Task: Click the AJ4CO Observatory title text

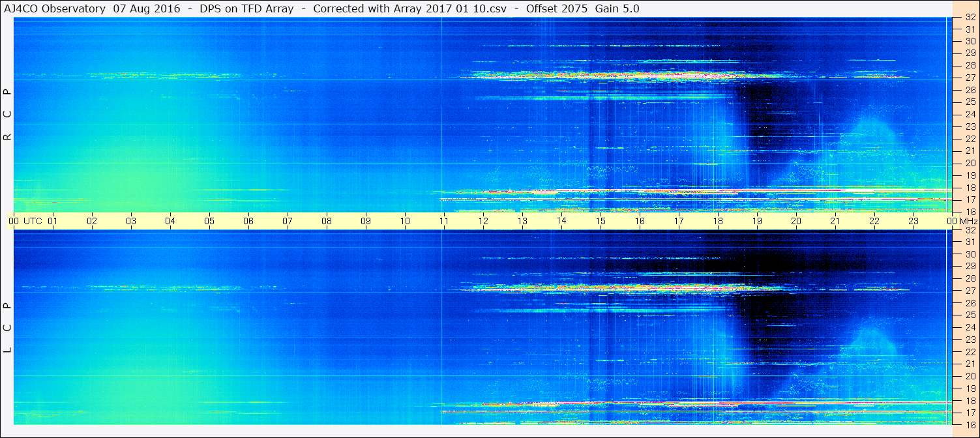Action: tap(55, 8)
